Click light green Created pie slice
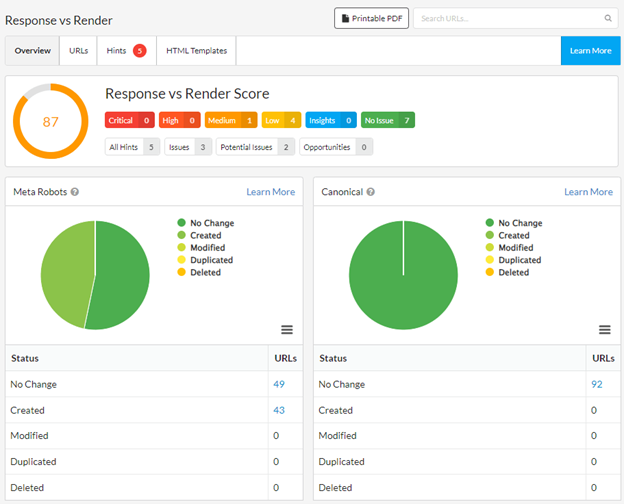 (66, 273)
